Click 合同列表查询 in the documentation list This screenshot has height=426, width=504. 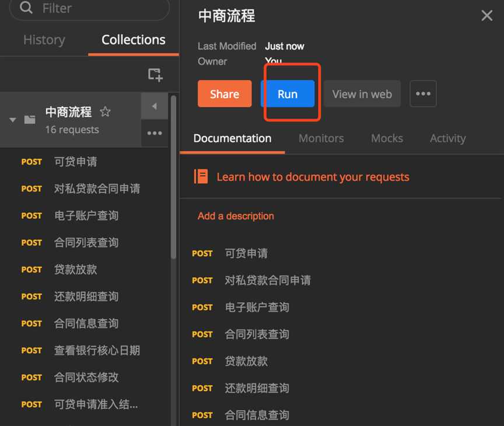pyautogui.click(x=257, y=334)
